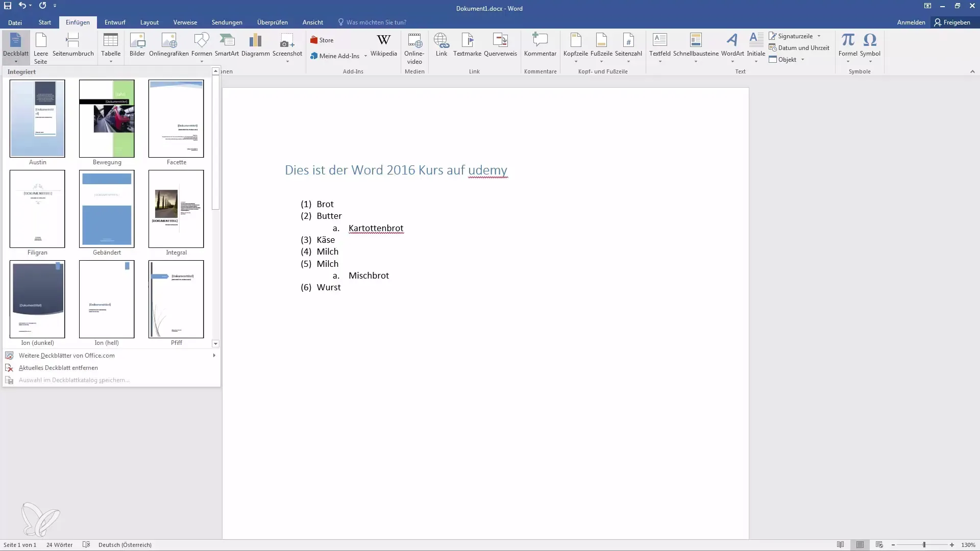
Task: Click Anmelden to sign in
Action: [x=911, y=22]
